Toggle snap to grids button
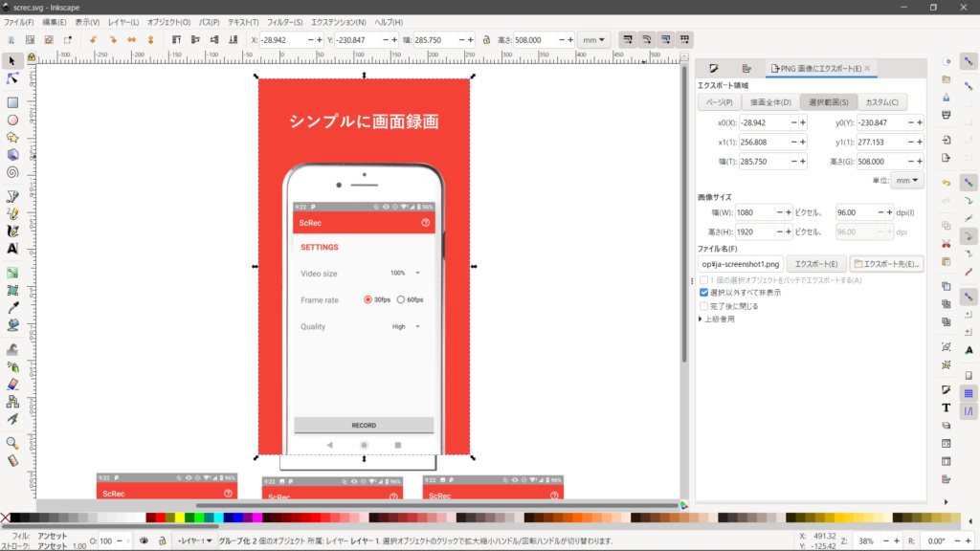 pos(969,393)
